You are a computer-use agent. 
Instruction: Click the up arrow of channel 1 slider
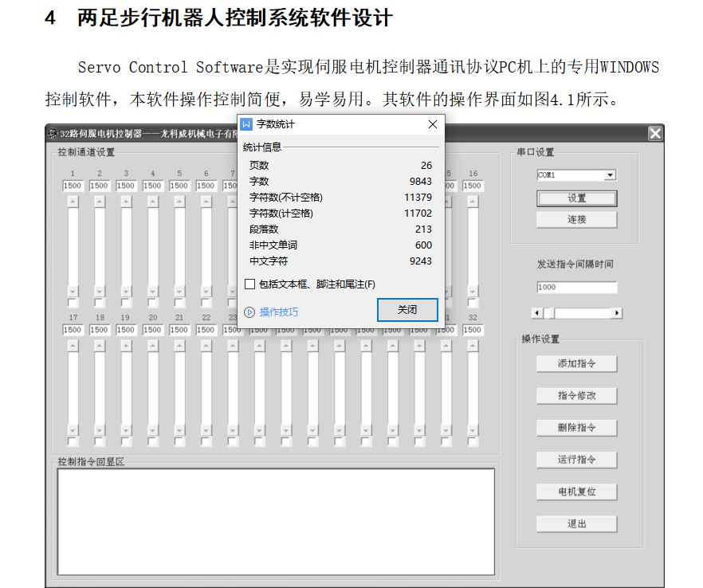pyautogui.click(x=73, y=202)
